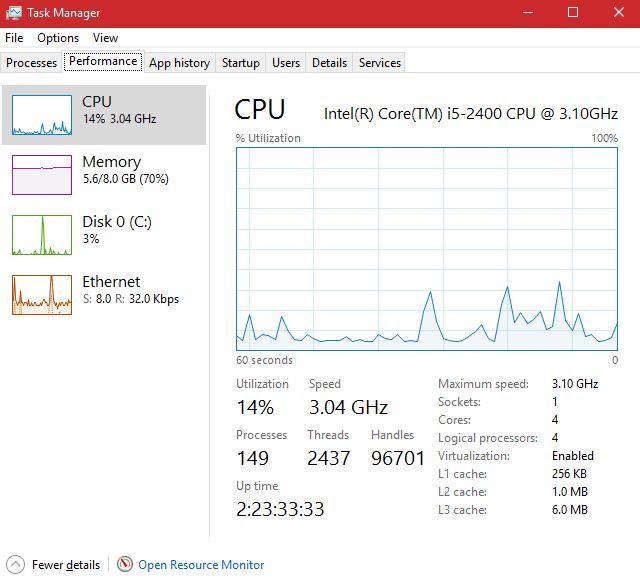The width and height of the screenshot is (640, 587).
Task: Minimize the Task Manager window
Action: (x=527, y=13)
